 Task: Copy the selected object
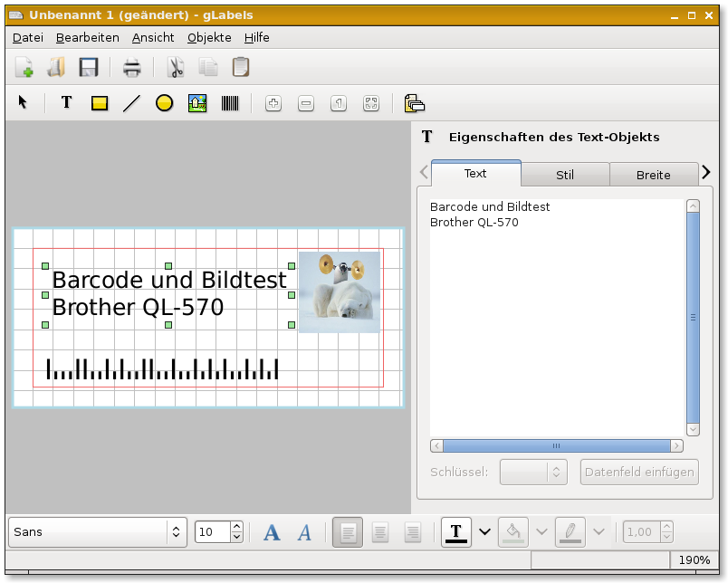(x=208, y=67)
